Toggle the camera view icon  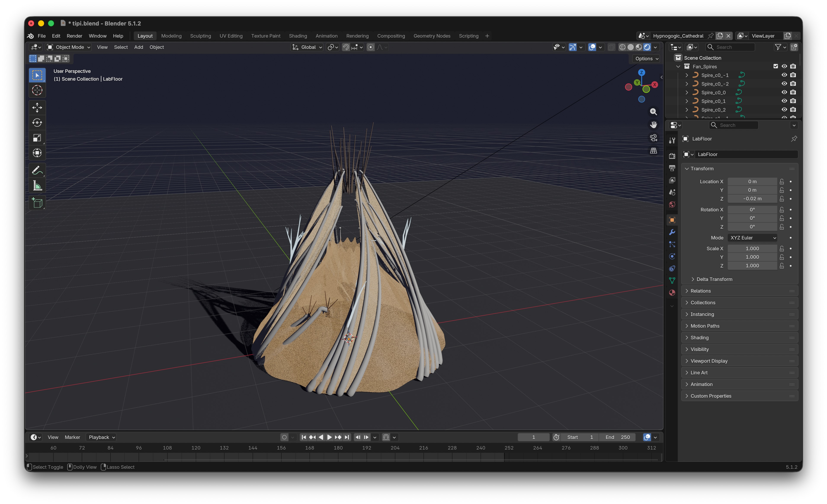pos(653,138)
